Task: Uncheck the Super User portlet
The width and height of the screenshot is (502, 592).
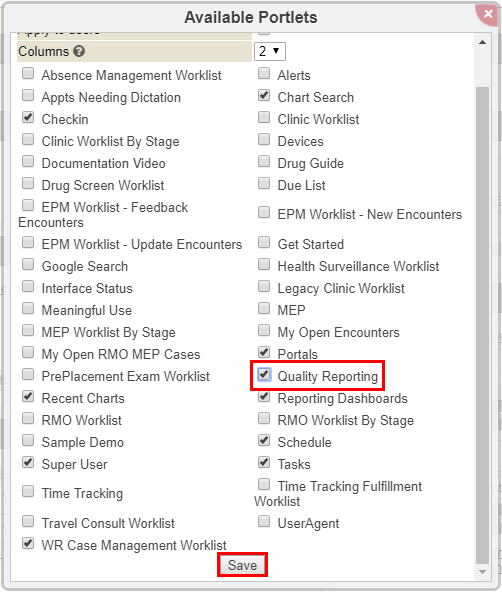Action: point(28,462)
